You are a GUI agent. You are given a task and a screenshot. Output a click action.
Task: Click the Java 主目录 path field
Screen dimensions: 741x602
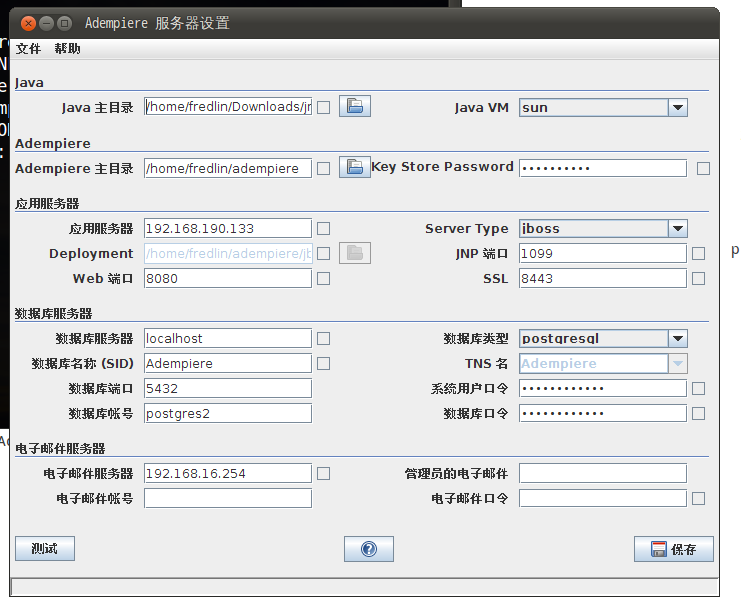pos(228,107)
